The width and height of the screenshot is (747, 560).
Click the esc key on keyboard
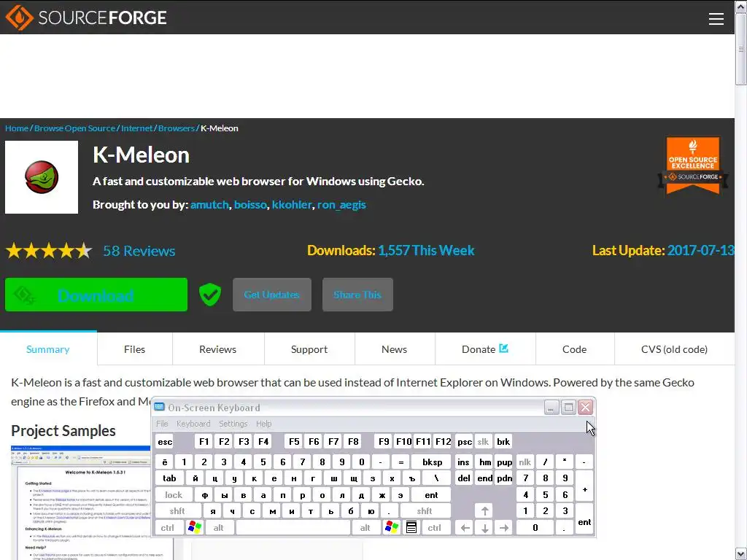tap(165, 441)
